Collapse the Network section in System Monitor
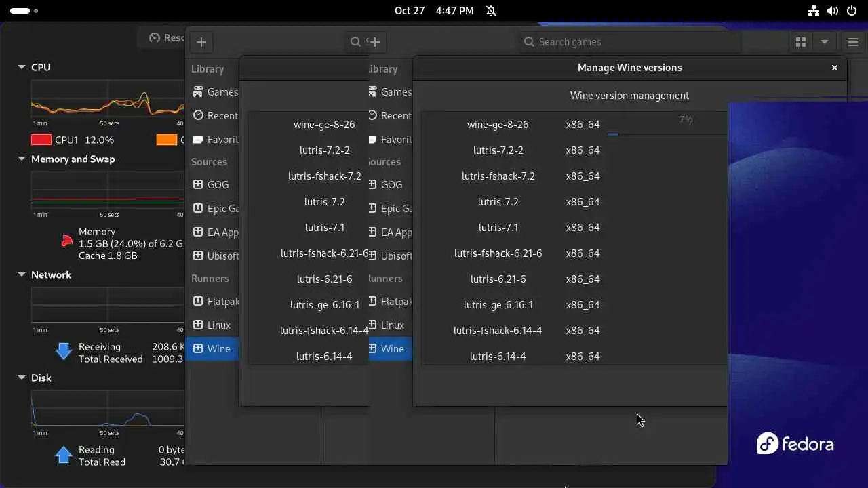The width and height of the screenshot is (868, 488). coord(22,275)
